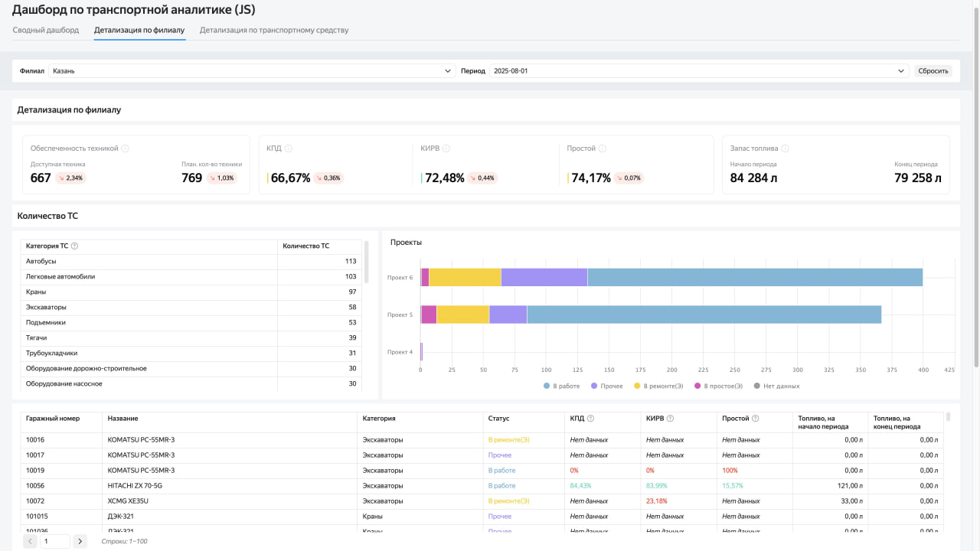980x551 pixels.
Task: Click blue 'В работе' segment of Проект 6 bar
Action: (754, 277)
